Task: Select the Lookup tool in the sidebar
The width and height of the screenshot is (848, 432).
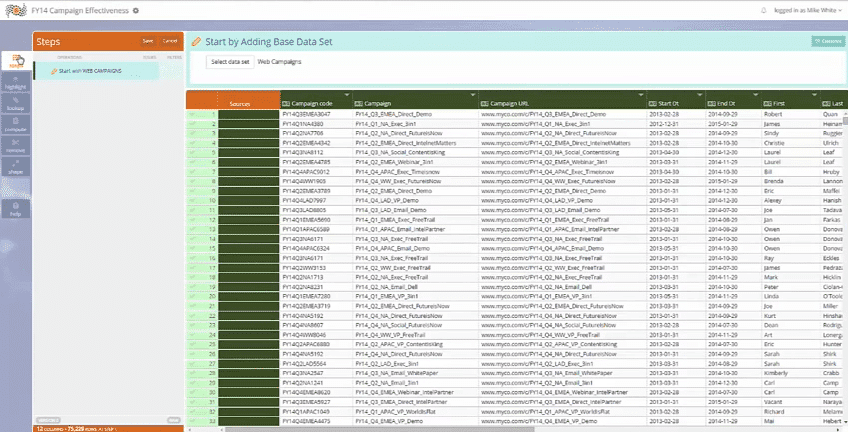Action: point(15,103)
